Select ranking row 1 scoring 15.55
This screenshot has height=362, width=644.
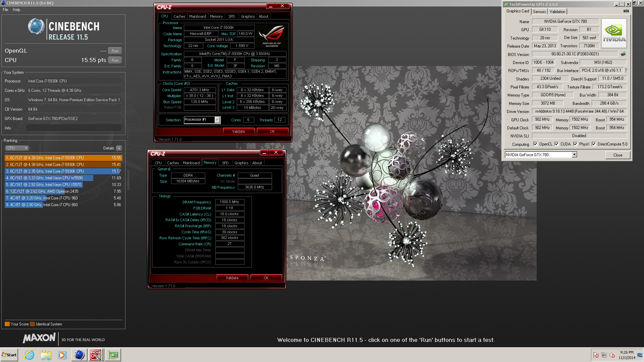point(63,158)
